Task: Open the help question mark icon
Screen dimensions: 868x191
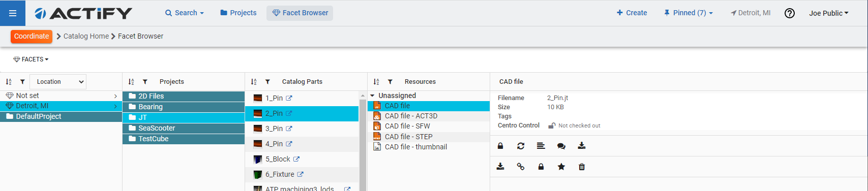Action: click(790, 13)
